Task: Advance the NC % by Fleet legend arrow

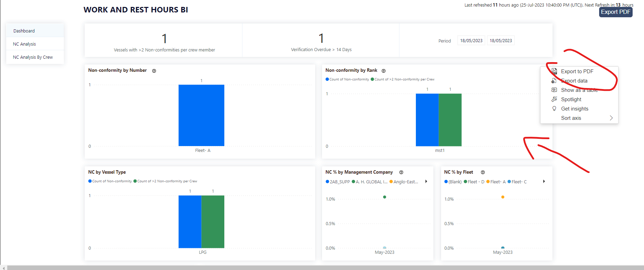Action: click(x=544, y=181)
